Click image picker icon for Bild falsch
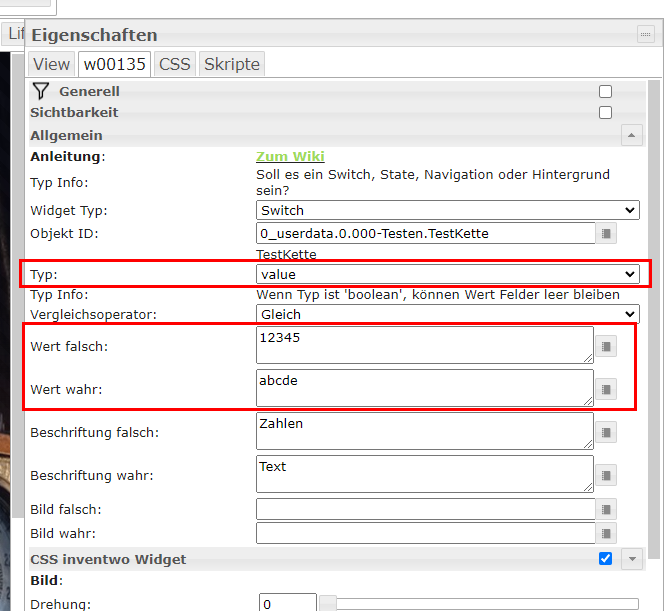This screenshot has width=664, height=611. (607, 509)
